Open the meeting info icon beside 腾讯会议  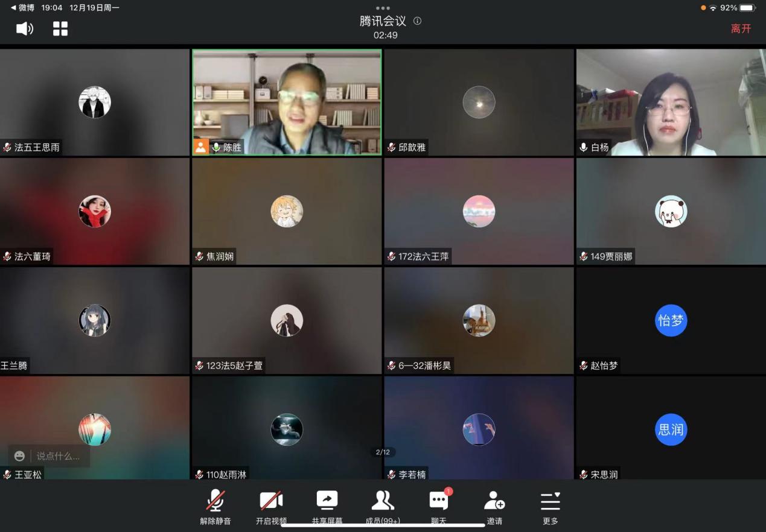(x=417, y=21)
